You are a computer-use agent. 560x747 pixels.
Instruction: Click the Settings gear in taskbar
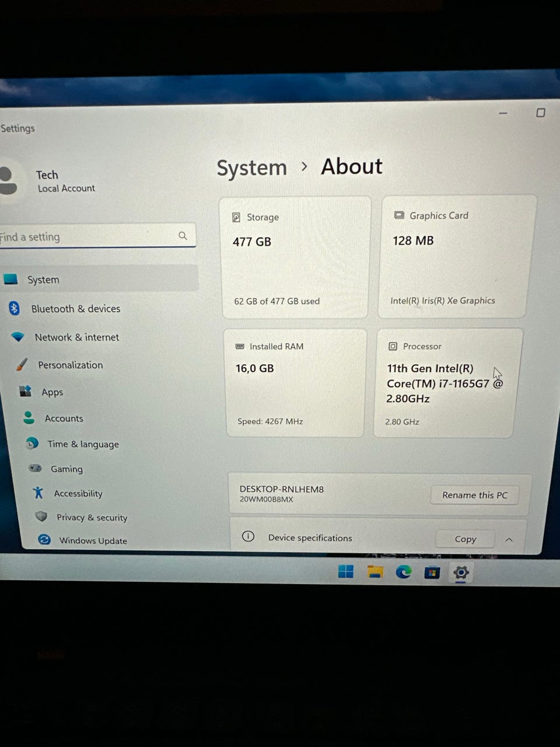pos(461,572)
